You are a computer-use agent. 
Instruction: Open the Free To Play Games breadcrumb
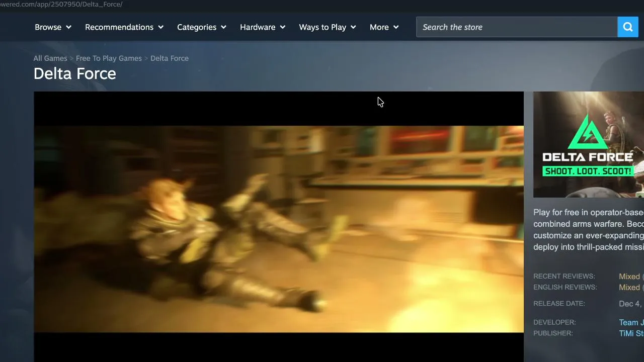tap(109, 58)
